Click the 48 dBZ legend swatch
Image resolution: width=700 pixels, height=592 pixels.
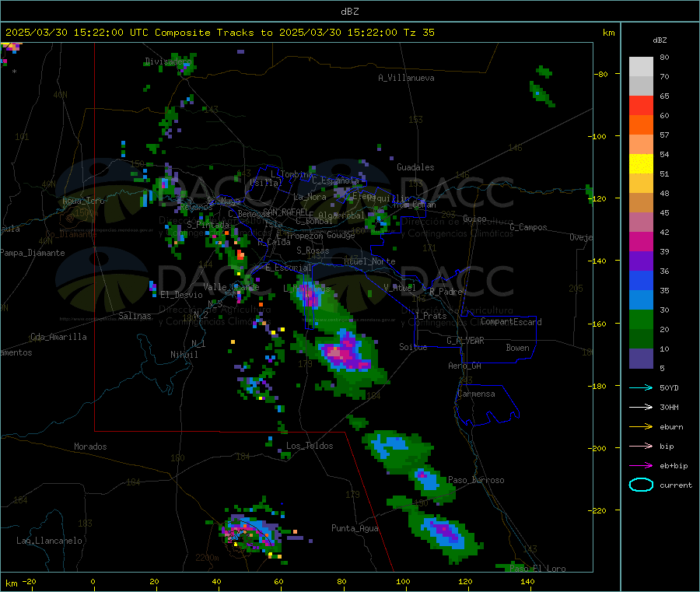click(641, 184)
